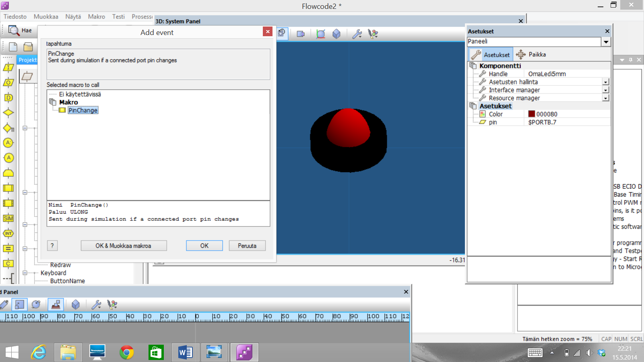Select the Switch diamond flowchart icon
The width and height of the screenshot is (644, 362).
coord(8,128)
